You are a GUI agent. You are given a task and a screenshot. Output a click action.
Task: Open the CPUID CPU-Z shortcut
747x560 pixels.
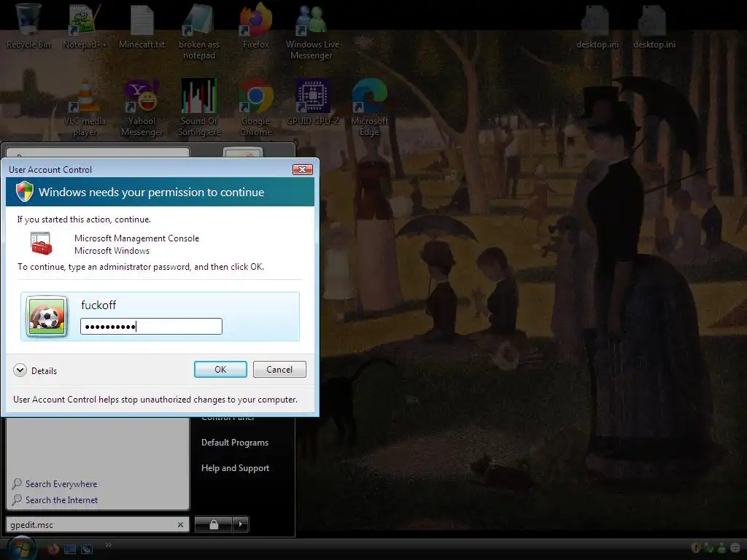coord(312,103)
